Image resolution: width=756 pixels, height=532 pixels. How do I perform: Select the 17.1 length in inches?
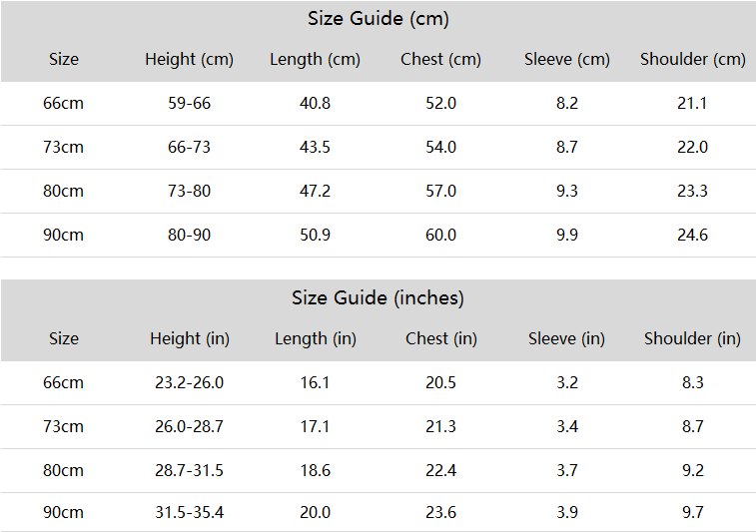point(315,426)
